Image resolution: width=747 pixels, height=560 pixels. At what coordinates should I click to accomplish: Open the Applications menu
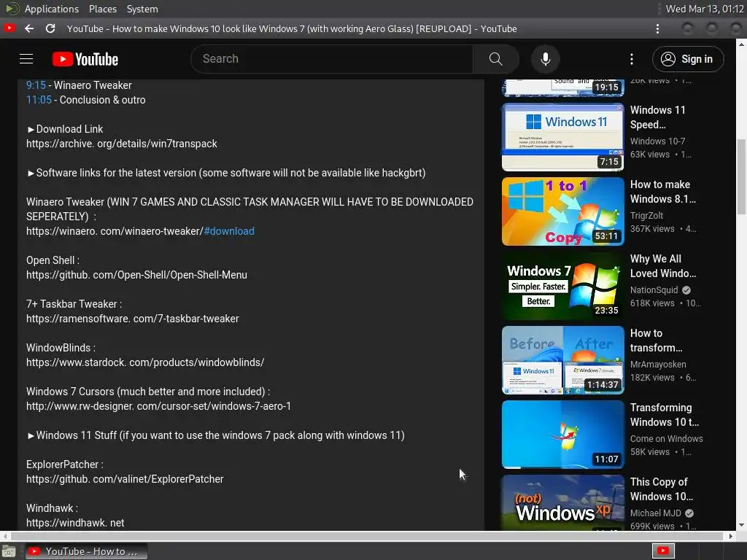click(52, 9)
